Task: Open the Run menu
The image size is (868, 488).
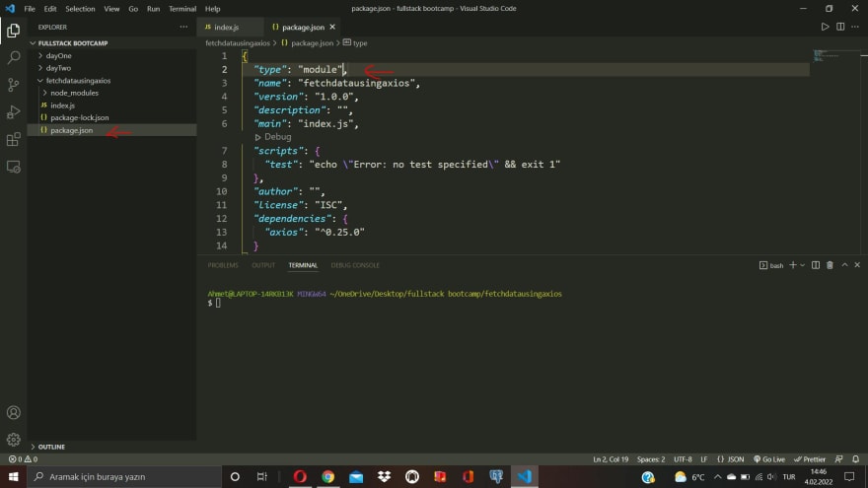Action: coord(153,9)
